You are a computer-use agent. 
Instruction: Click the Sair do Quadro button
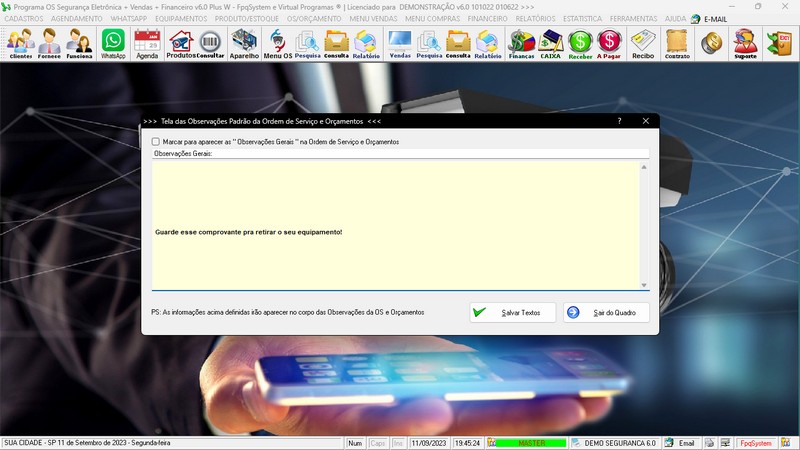click(x=606, y=312)
